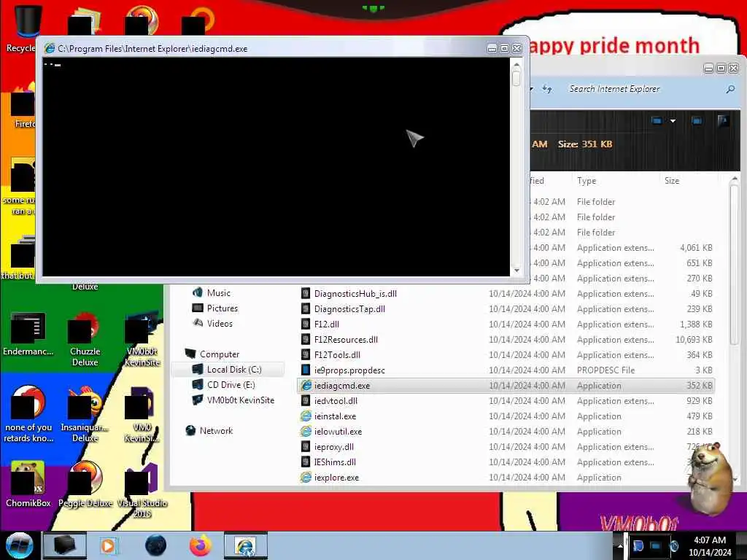Select Network in the navigation pane
Screen dimensions: 747x560
(x=216, y=430)
